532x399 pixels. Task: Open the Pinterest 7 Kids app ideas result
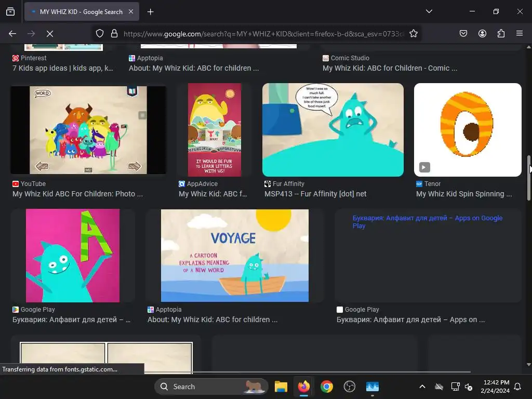(63, 68)
